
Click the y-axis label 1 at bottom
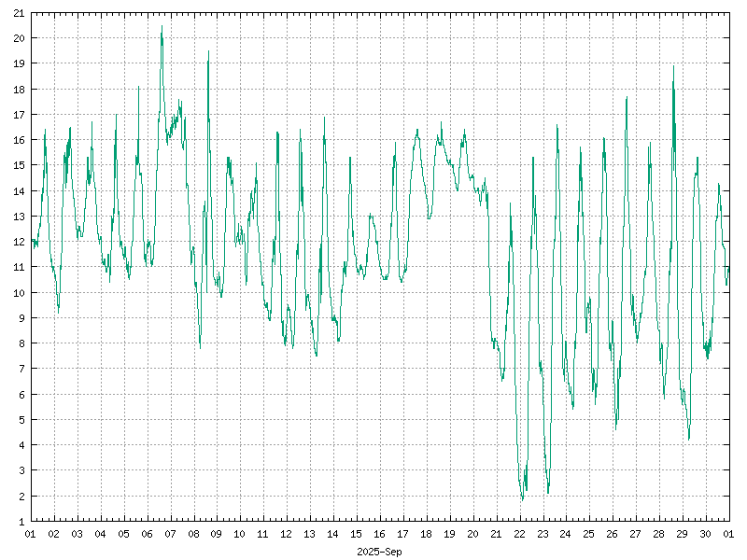pos(21,522)
